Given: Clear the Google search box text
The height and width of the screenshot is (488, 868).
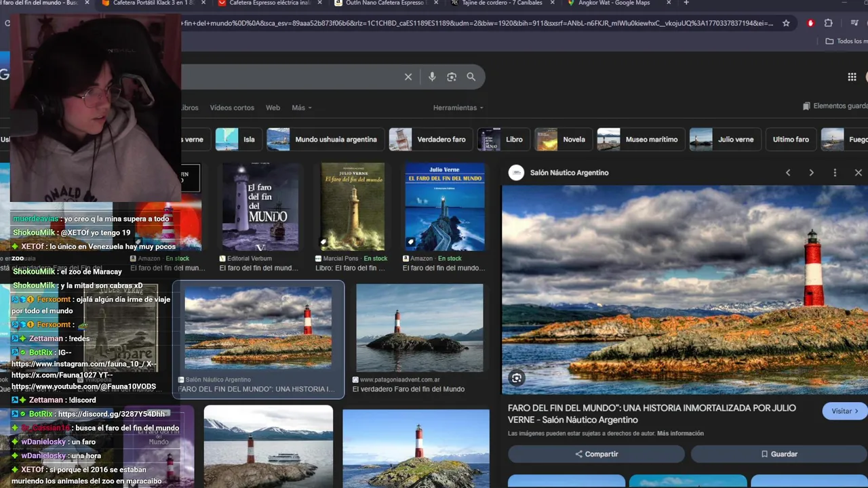Looking at the screenshot, I should point(408,77).
